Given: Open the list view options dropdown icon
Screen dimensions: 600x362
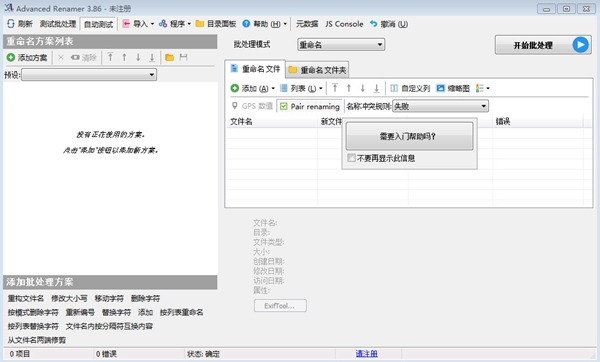Looking at the screenshot, I should (x=483, y=88).
